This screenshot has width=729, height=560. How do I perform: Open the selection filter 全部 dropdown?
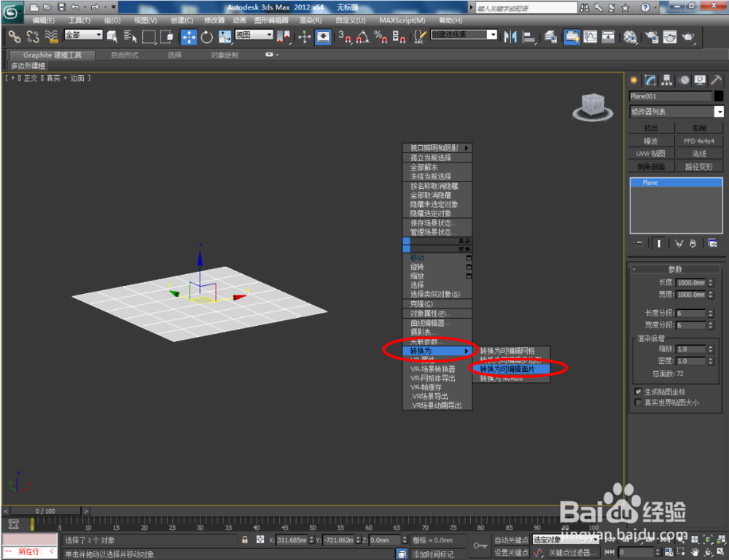click(83, 35)
